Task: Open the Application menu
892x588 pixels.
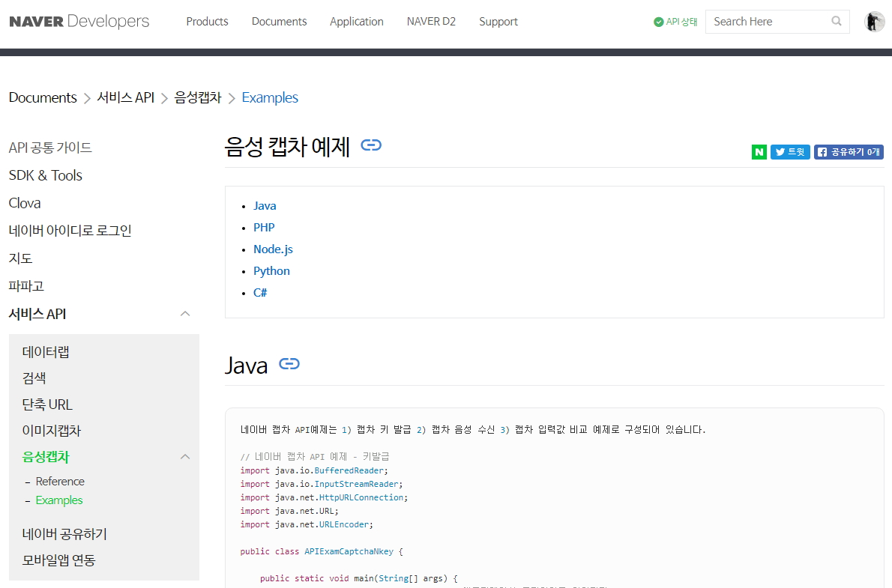Action: [357, 22]
